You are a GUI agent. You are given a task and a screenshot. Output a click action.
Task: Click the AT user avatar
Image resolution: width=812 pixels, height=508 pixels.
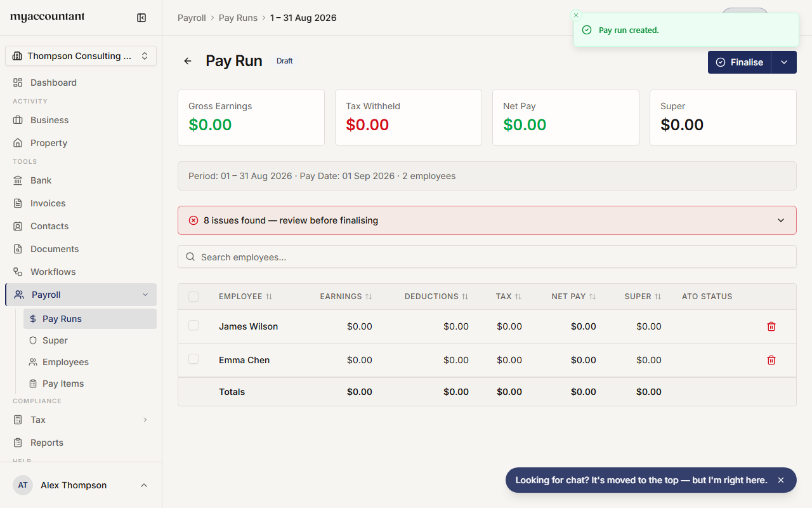tap(23, 485)
